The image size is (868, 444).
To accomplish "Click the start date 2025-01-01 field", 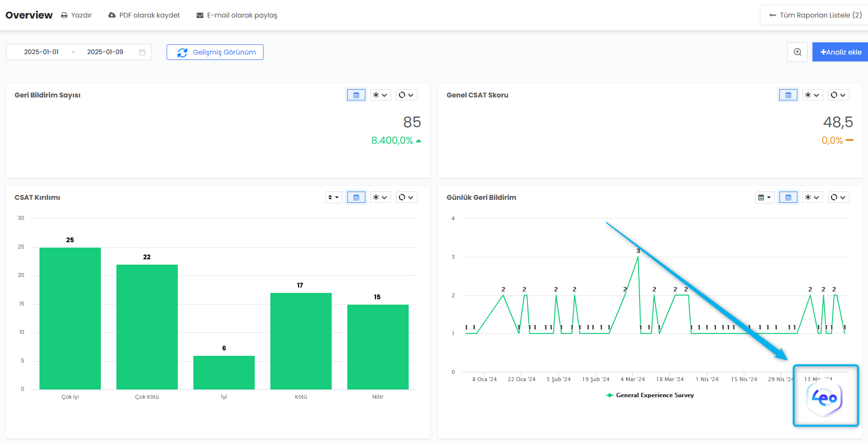I will pos(41,52).
